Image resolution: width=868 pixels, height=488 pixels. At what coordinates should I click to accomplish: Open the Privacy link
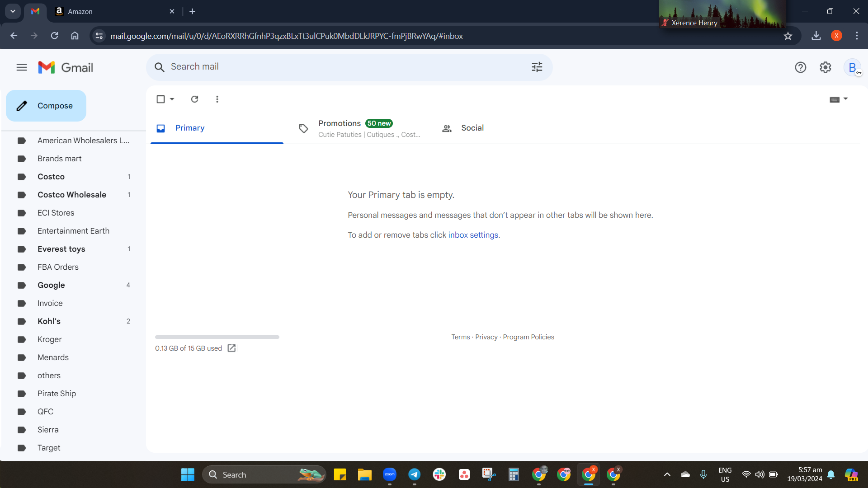coord(486,337)
